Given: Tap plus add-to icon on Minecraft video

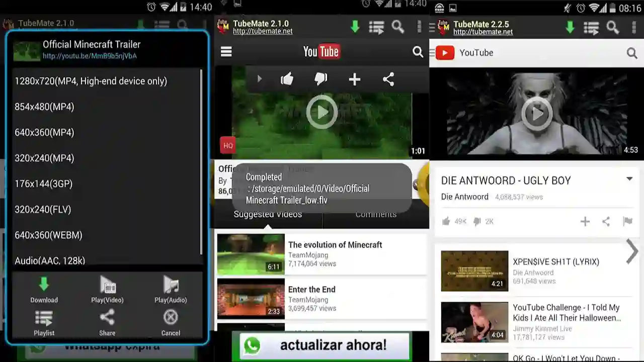Looking at the screenshot, I should pyautogui.click(x=355, y=79).
